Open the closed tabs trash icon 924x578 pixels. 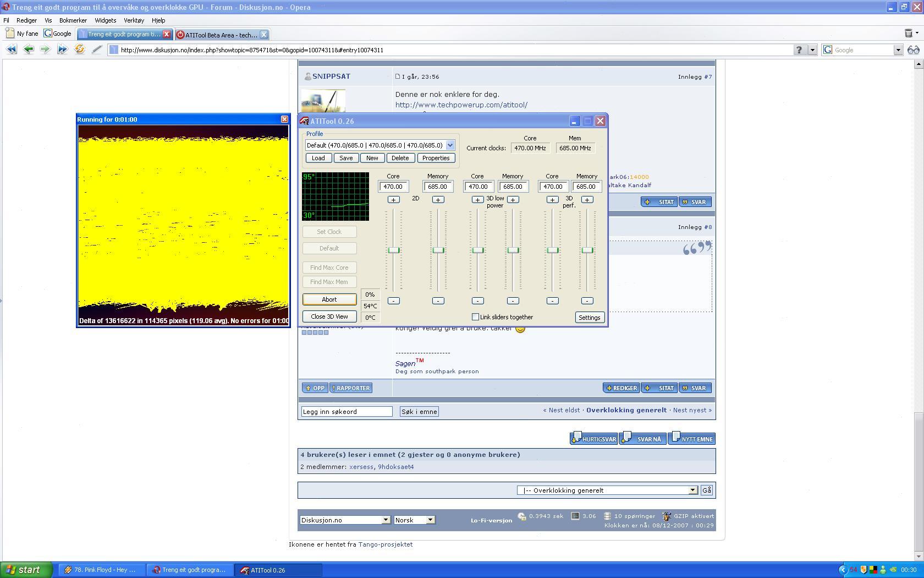click(x=909, y=34)
